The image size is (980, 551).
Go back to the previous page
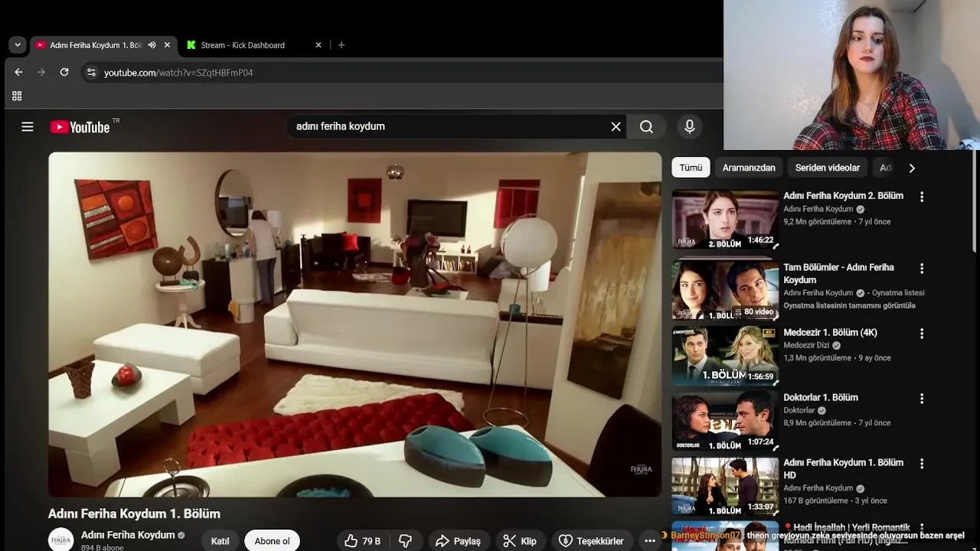click(x=18, y=73)
